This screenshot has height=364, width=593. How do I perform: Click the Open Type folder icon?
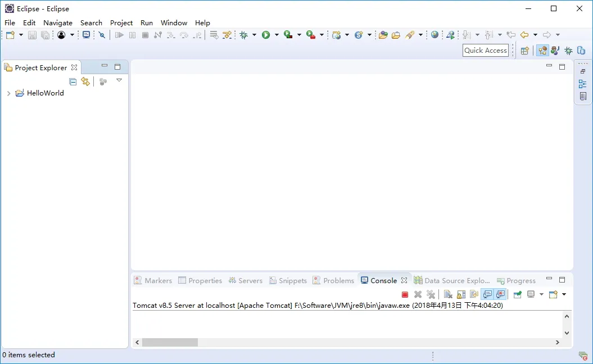click(383, 35)
